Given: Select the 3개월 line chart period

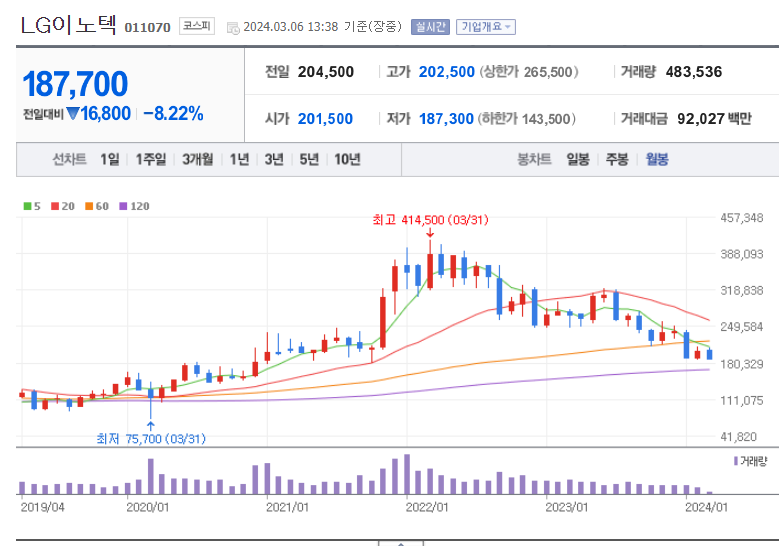Looking at the screenshot, I should (x=198, y=159).
